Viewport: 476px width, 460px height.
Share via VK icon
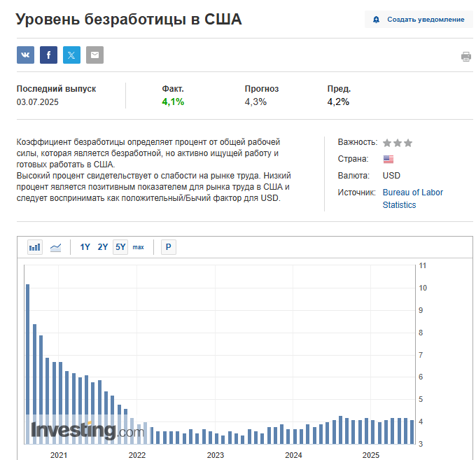25,55
